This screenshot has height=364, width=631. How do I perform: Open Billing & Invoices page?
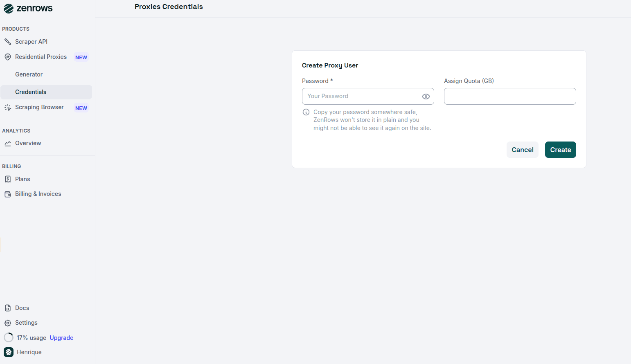(x=38, y=194)
